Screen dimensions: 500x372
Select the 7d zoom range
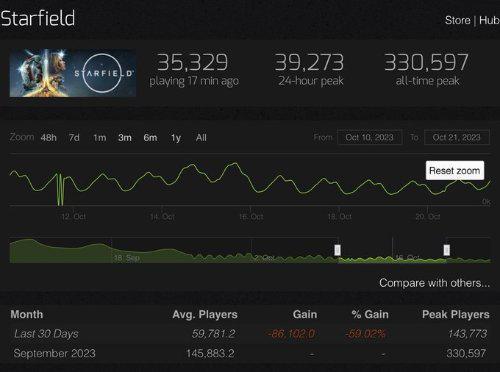[74, 138]
